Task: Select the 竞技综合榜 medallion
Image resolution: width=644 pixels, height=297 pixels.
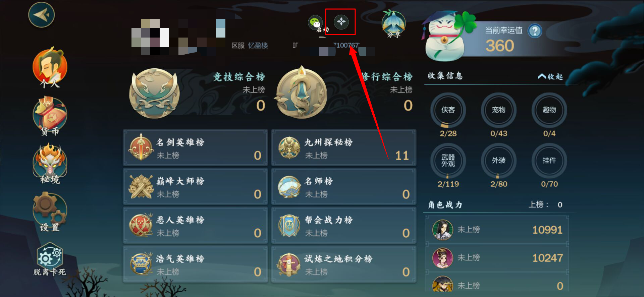Action: pos(154,93)
